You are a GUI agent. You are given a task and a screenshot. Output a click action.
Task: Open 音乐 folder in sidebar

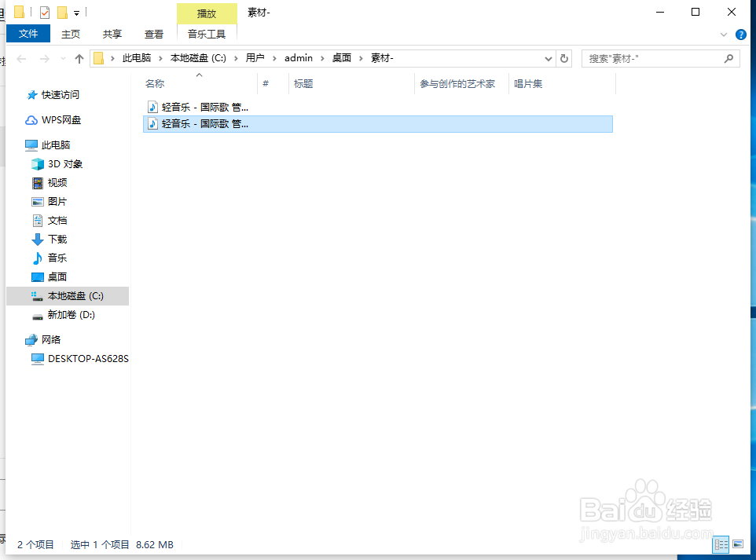(x=57, y=258)
